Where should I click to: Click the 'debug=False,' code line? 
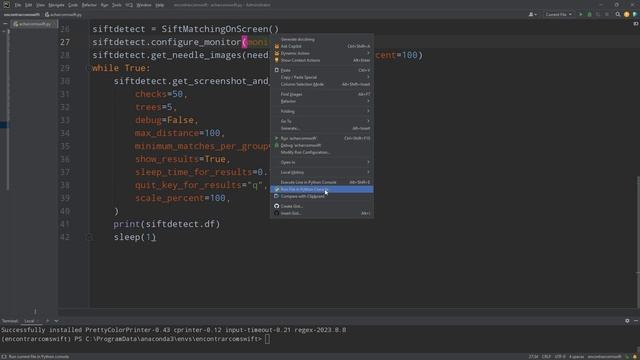pyautogui.click(x=167, y=120)
